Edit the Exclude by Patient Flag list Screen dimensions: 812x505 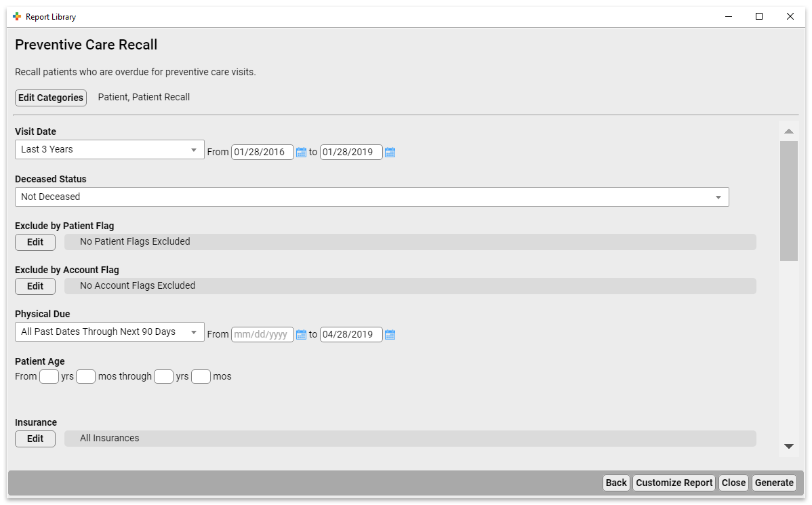tap(35, 242)
